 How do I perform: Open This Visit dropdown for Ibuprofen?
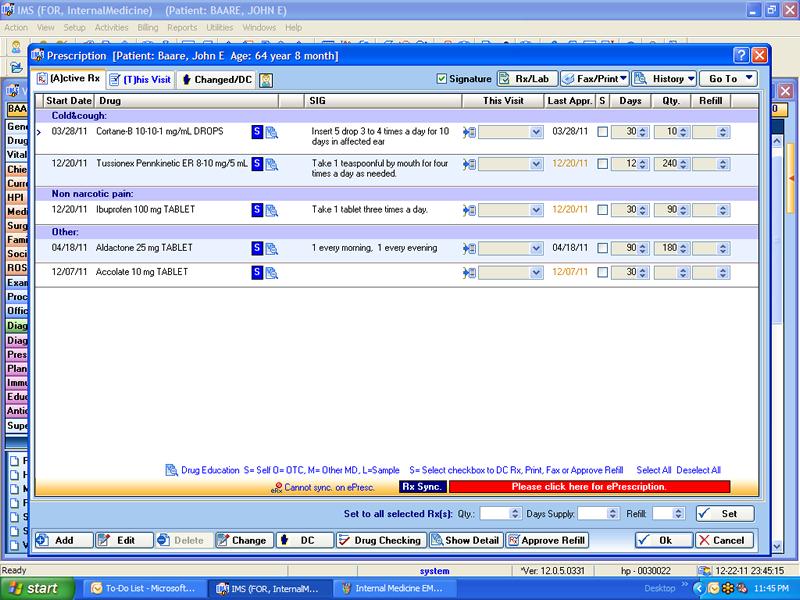pyautogui.click(x=536, y=210)
